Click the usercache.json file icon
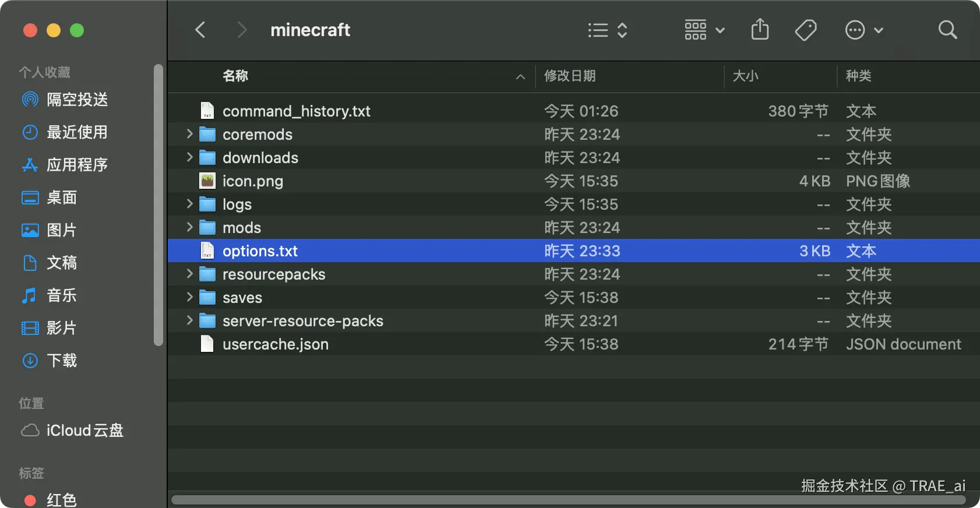The width and height of the screenshot is (980, 508). point(207,344)
